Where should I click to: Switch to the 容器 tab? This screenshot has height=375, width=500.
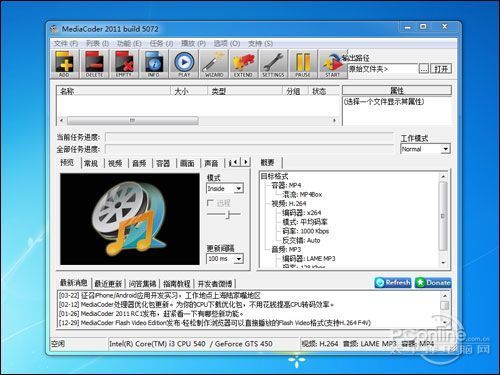[163, 163]
